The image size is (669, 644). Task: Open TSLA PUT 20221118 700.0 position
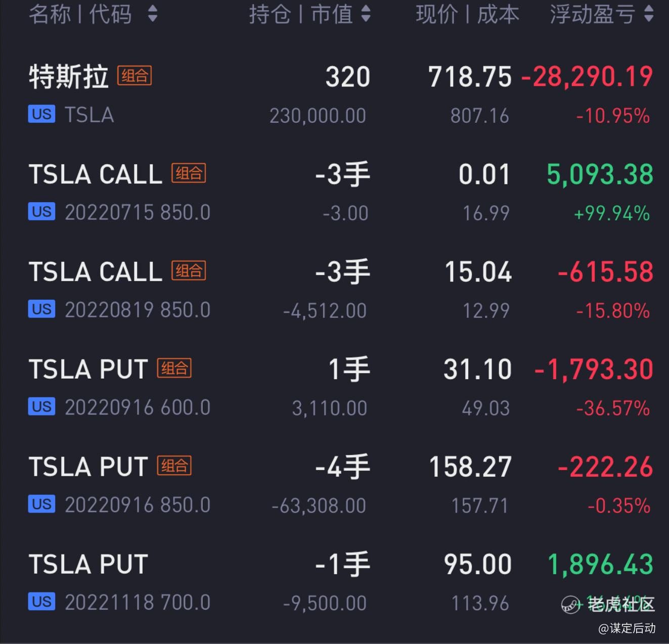(x=334, y=583)
